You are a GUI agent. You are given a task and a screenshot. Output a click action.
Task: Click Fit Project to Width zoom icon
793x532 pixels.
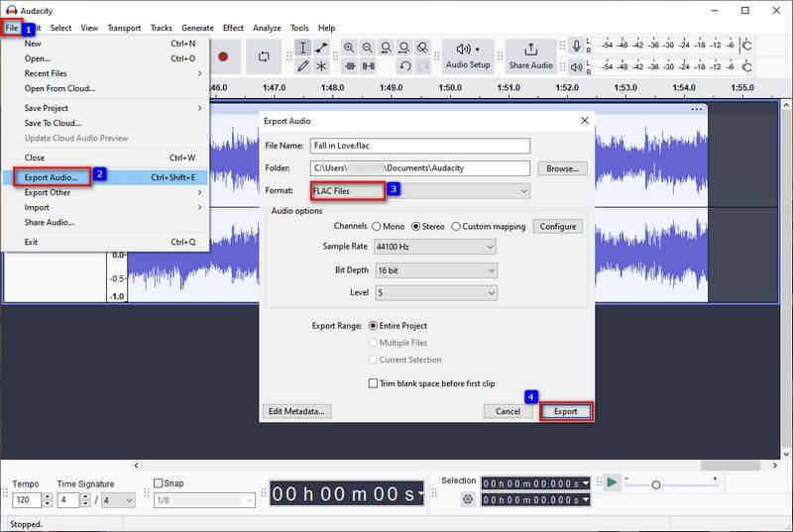404,48
